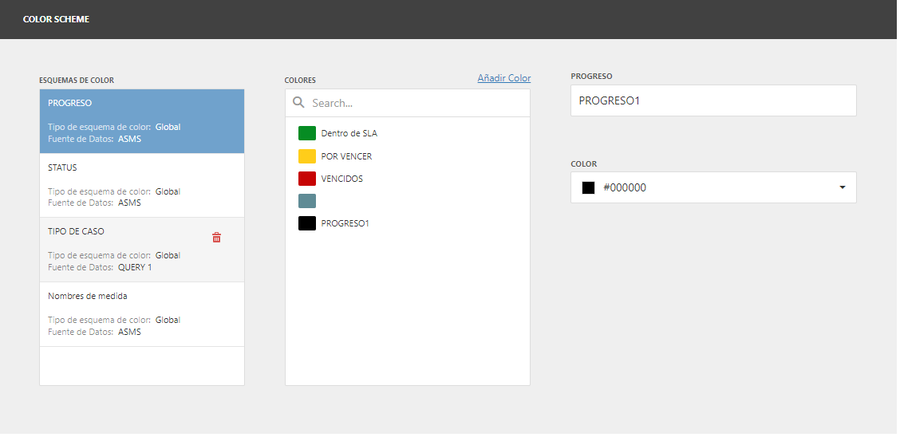Click the black swatch in COLOR field
Image resolution: width=900 pixels, height=437 pixels.
pos(588,188)
